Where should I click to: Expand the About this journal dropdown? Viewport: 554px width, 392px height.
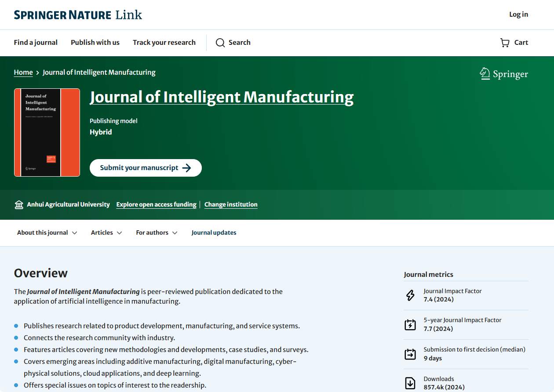[47, 233]
